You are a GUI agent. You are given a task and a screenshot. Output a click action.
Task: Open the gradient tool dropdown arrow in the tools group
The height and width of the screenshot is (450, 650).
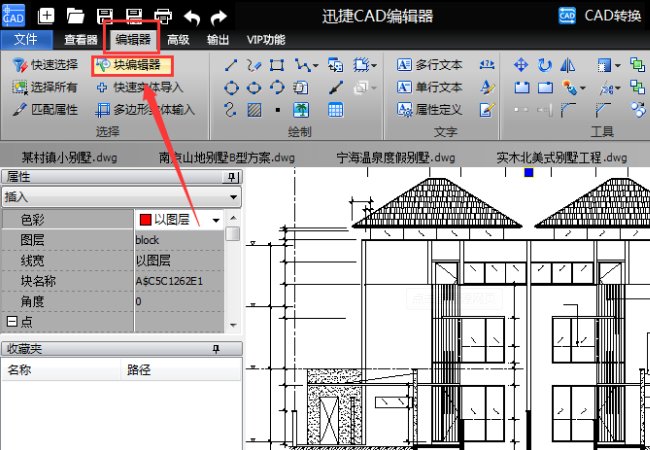[x=618, y=65]
